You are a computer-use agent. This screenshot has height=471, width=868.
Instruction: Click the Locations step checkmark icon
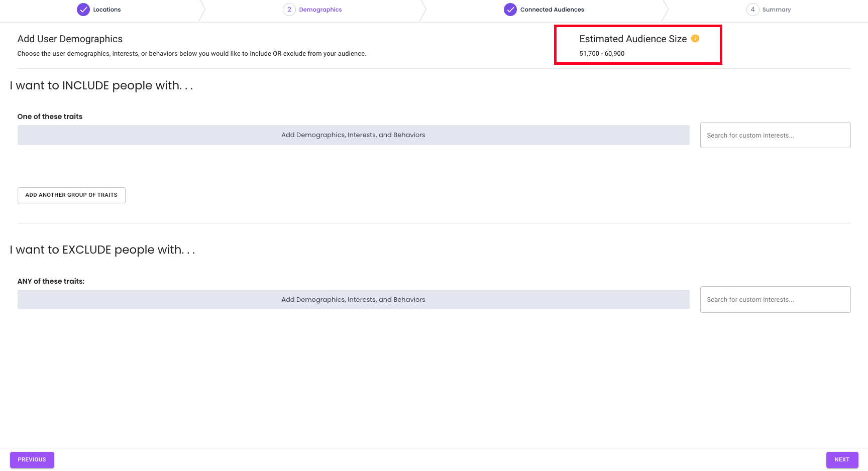(x=83, y=10)
